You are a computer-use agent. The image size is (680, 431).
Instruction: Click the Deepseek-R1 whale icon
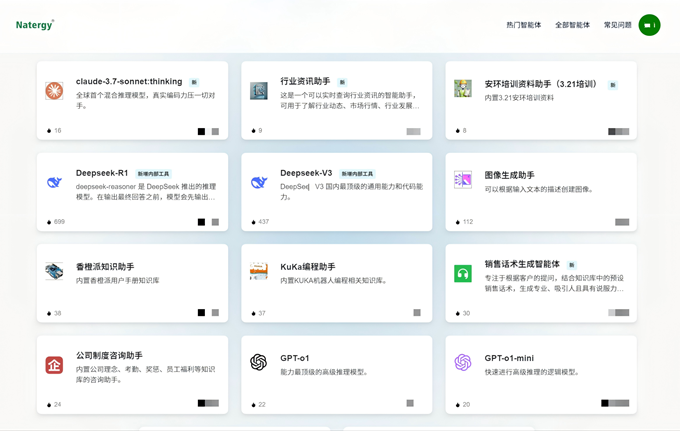54,182
